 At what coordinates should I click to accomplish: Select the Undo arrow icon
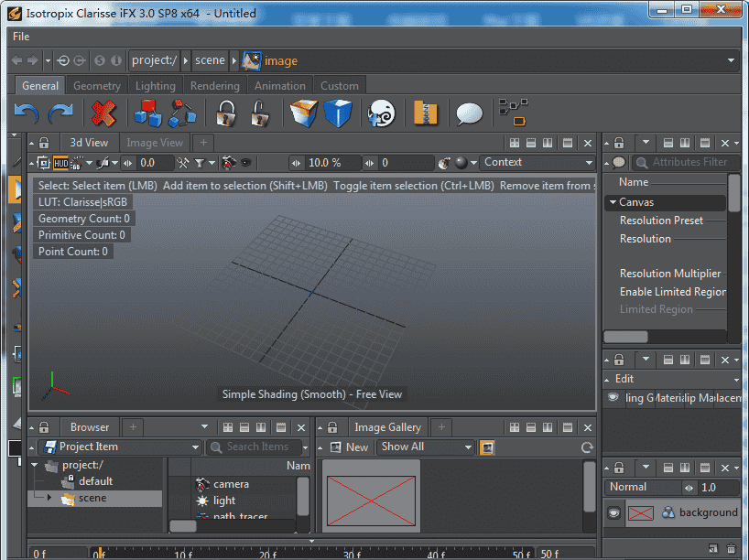coord(27,113)
